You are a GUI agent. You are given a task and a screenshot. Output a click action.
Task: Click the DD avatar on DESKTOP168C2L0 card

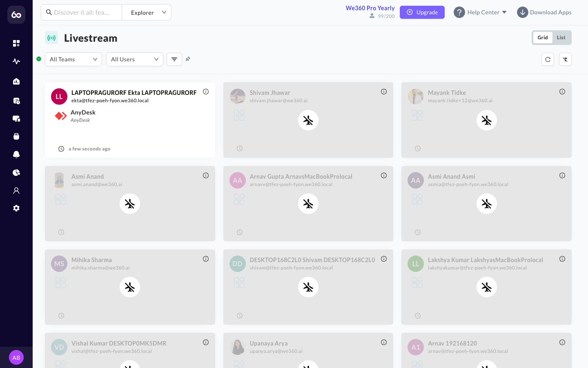238,264
